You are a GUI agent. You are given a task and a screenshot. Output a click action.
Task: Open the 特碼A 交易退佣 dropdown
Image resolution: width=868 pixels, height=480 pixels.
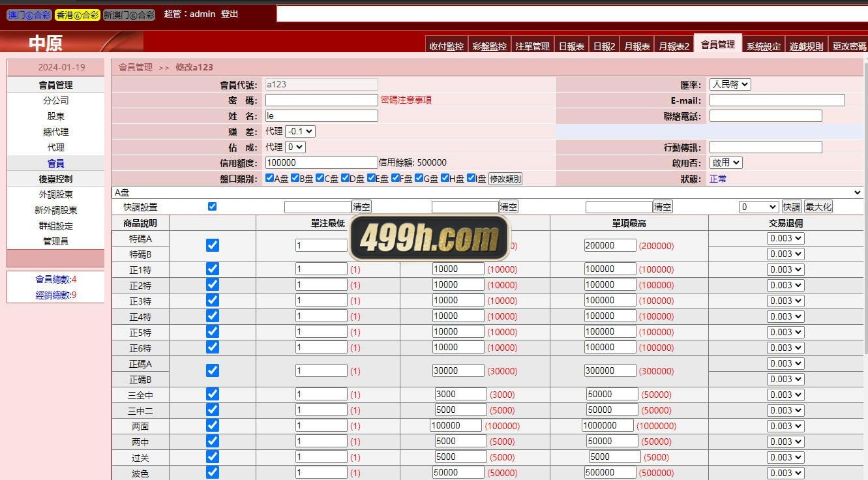coord(785,238)
